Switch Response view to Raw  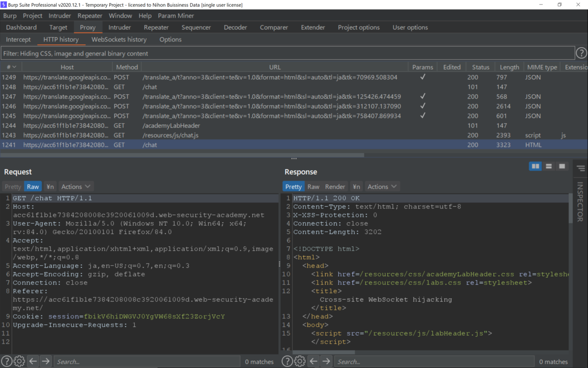tap(313, 186)
